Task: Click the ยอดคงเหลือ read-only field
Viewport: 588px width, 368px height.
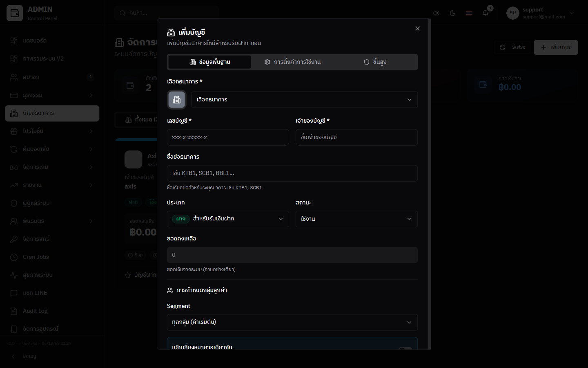Action: (292, 255)
